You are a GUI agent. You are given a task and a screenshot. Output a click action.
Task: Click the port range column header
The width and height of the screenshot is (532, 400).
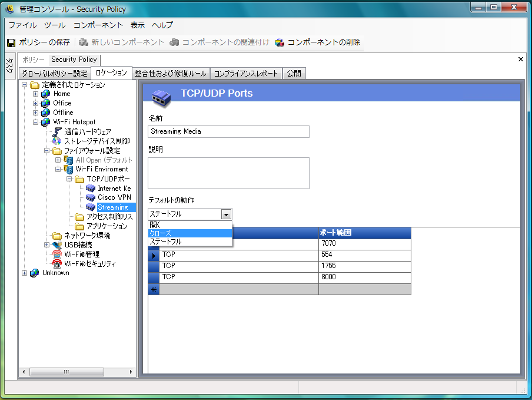click(x=365, y=233)
